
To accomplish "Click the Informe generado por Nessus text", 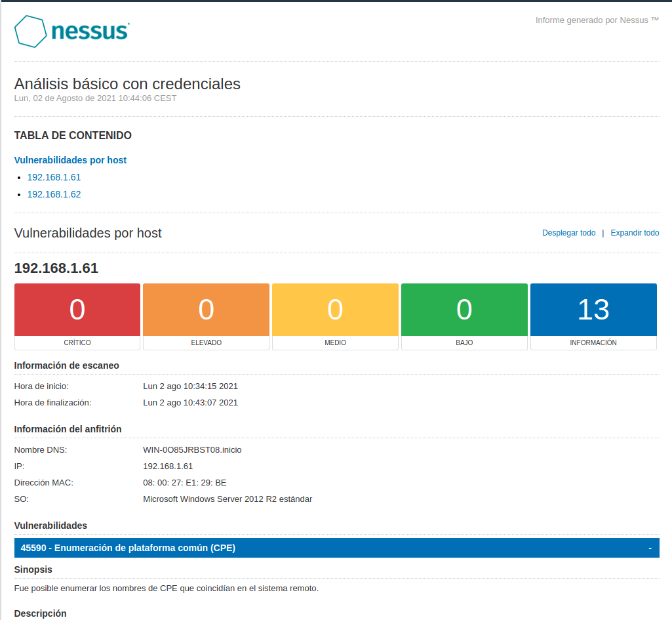I will tap(597, 20).
